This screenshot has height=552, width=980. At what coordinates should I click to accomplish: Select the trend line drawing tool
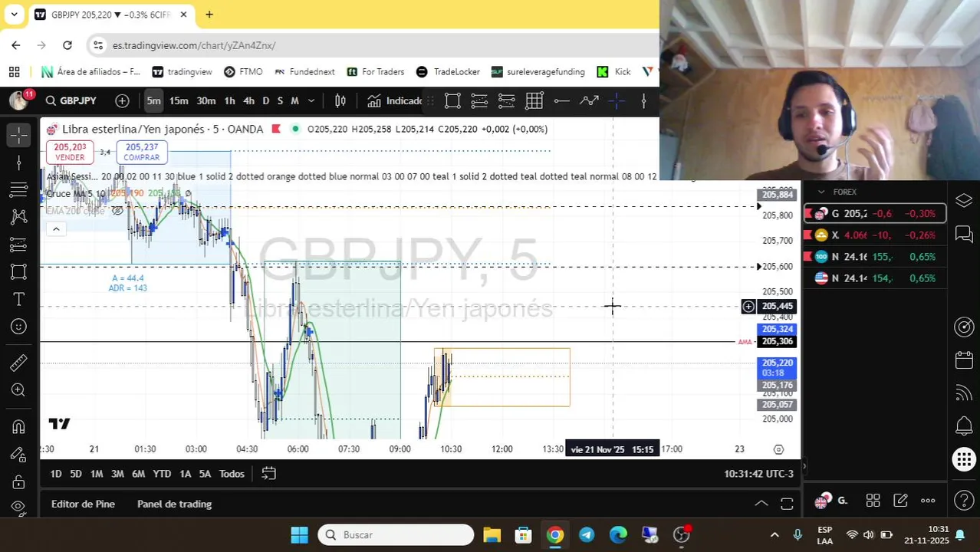click(x=18, y=163)
